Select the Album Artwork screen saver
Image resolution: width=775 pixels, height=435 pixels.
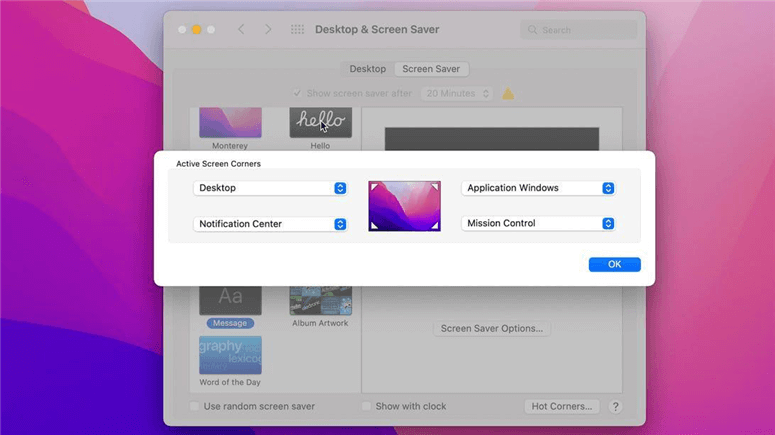[321, 300]
